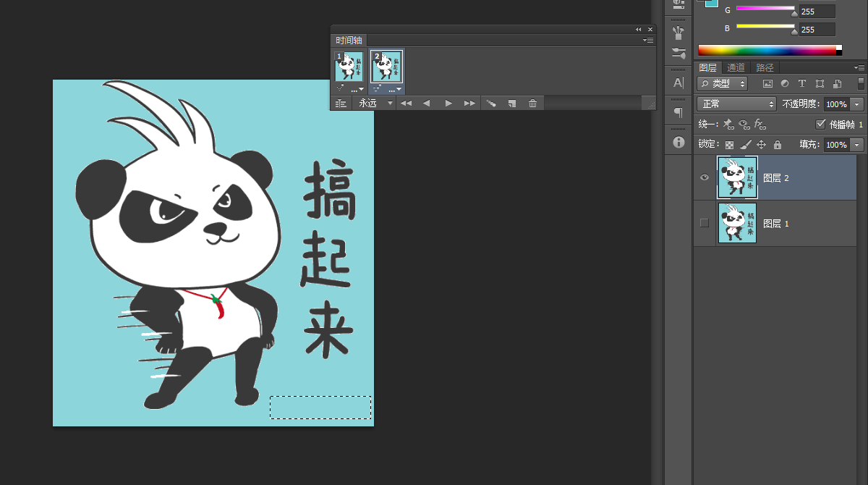
Task: Filter layers by pixel image icon
Action: [768, 84]
